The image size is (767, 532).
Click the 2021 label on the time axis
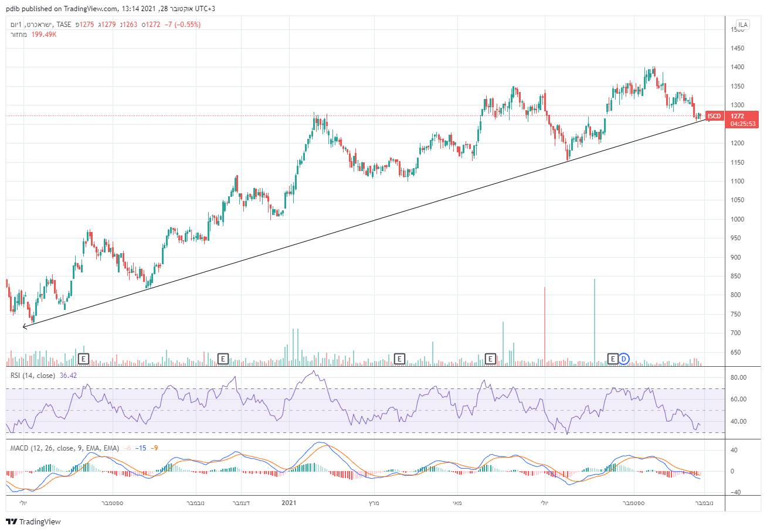click(289, 503)
